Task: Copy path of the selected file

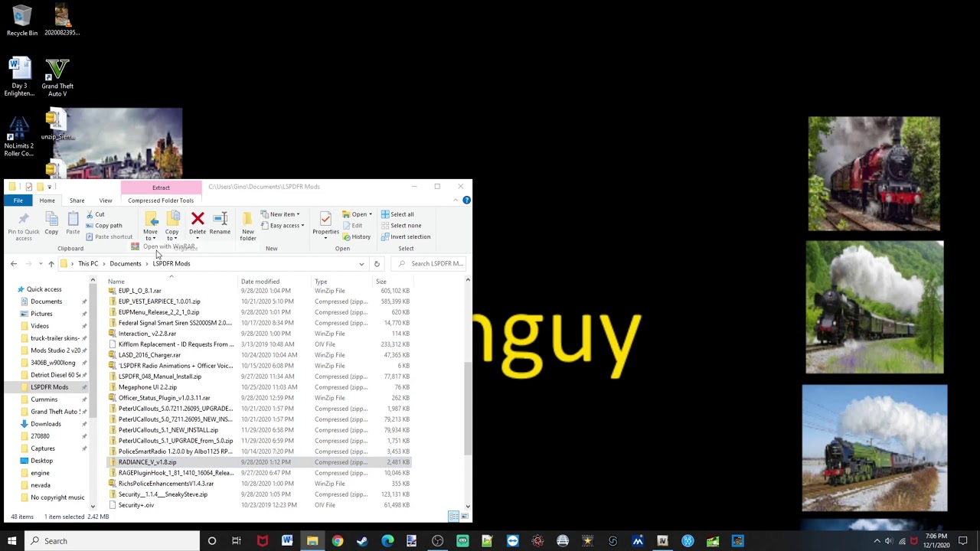Action: pos(104,225)
